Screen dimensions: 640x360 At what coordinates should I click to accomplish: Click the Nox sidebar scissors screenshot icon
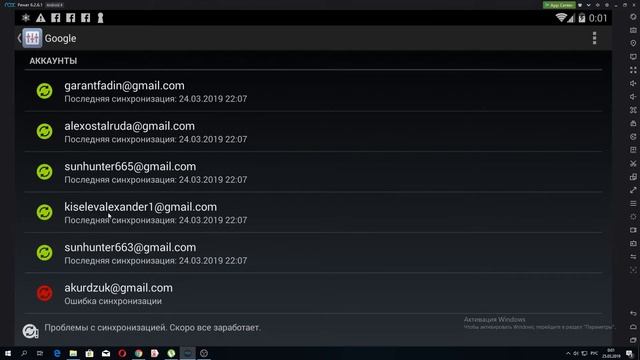tap(633, 164)
